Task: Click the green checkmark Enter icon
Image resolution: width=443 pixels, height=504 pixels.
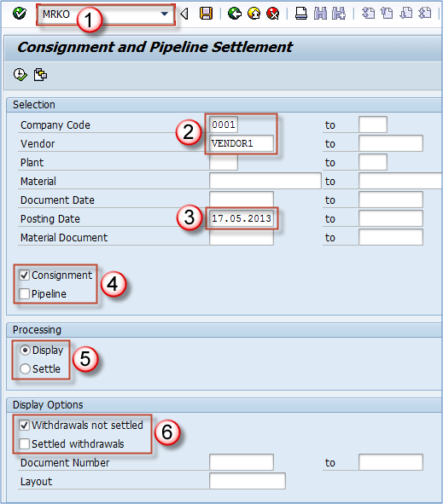Action: click(20, 14)
